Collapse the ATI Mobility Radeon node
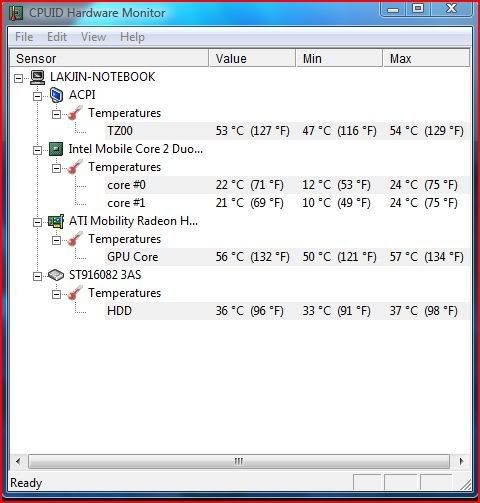The height and width of the screenshot is (503, 480). pos(37,222)
